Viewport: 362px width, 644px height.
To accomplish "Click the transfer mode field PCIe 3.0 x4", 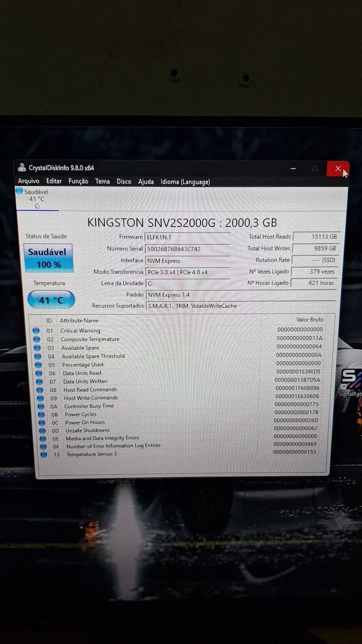I will pos(188,272).
